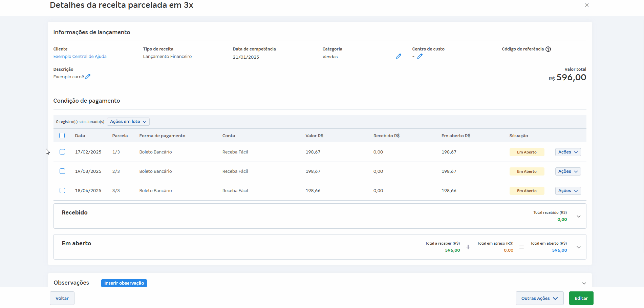This screenshot has height=308, width=644.
Task: Open Ações dropdown for installment 2/3
Action: (x=568, y=171)
